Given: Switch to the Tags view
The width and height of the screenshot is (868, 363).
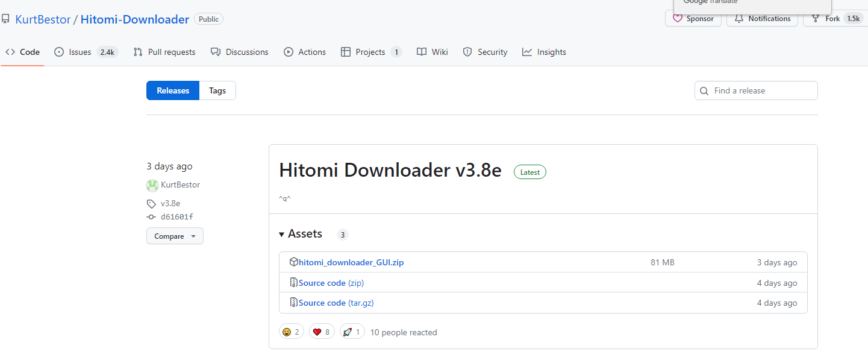Looking at the screenshot, I should 217,90.
